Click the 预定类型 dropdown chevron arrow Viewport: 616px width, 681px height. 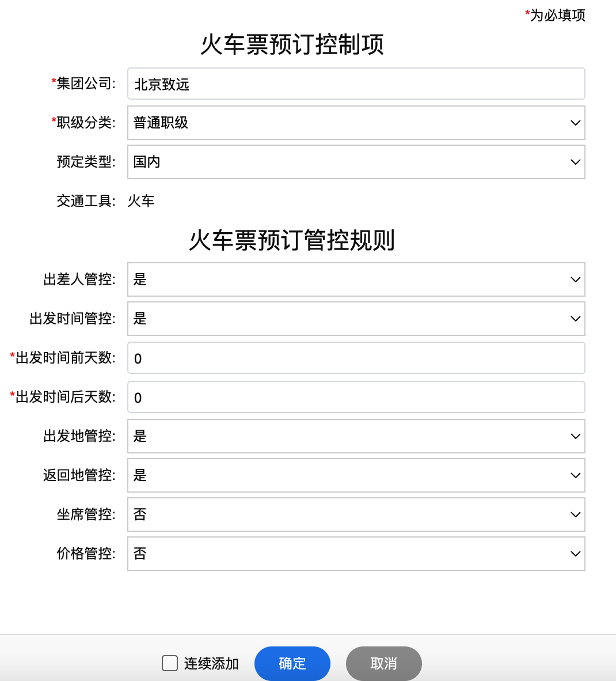pyautogui.click(x=575, y=162)
